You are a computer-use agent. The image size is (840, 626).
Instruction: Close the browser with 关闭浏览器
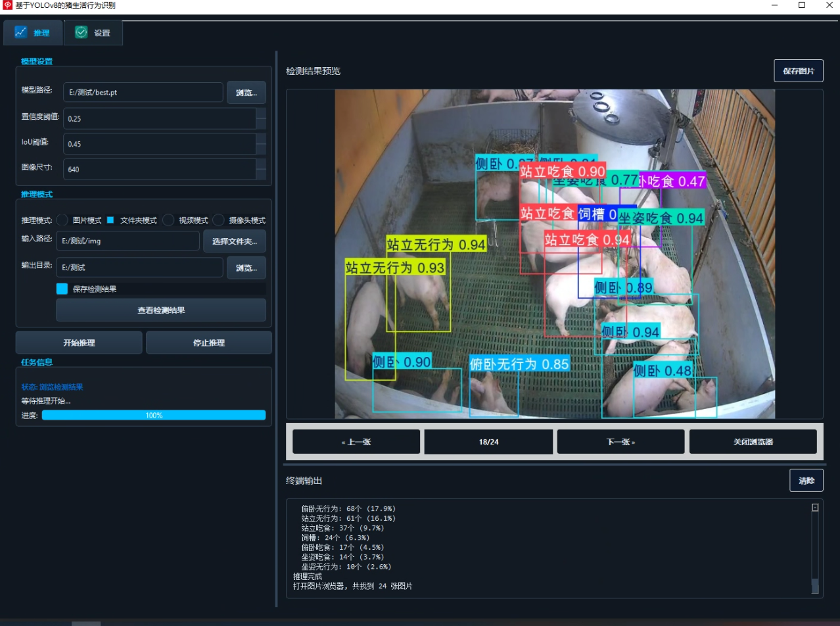[753, 442]
